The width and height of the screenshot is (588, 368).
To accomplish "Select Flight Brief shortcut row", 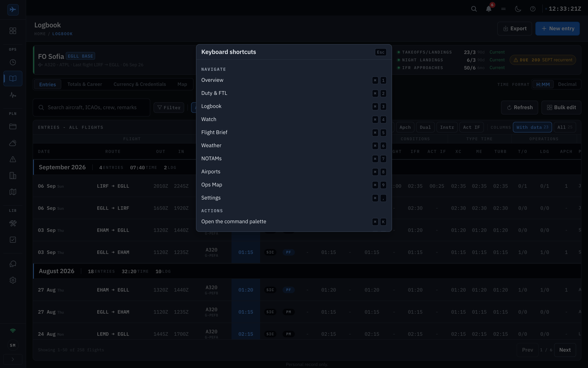I will click(294, 132).
